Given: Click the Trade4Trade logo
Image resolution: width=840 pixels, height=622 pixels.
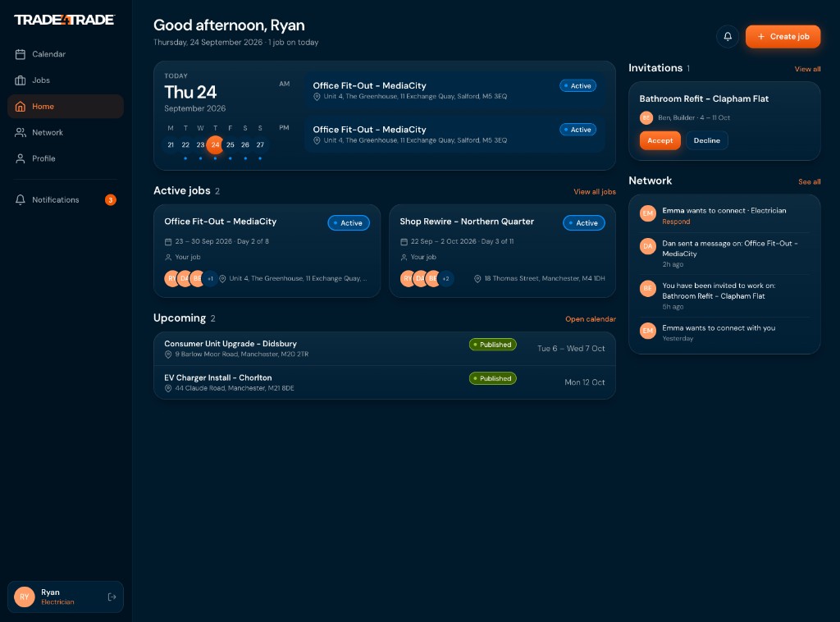Looking at the screenshot, I should click(64, 20).
